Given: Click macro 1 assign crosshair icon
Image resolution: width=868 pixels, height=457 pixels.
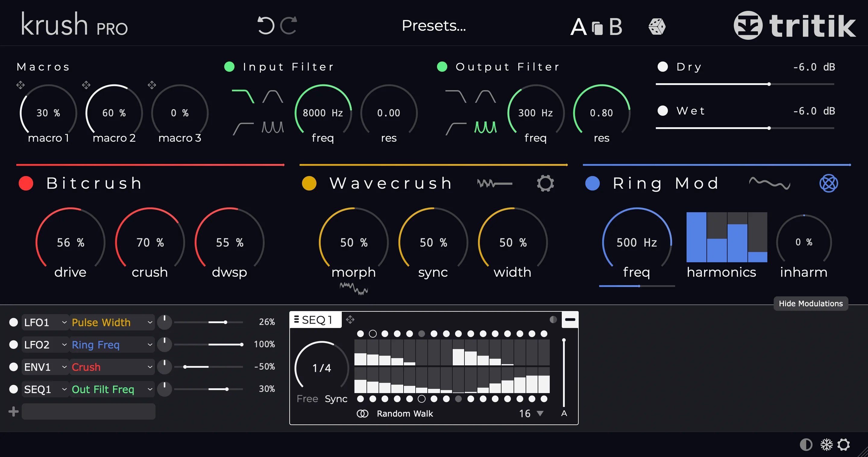Looking at the screenshot, I should point(20,85).
